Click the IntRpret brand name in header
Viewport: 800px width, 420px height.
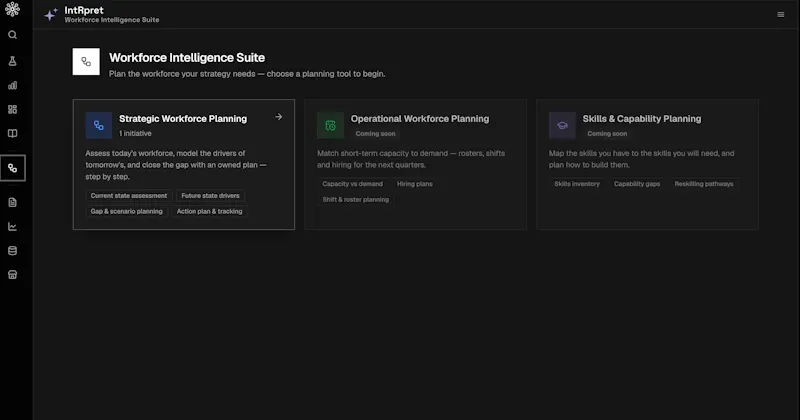pyautogui.click(x=84, y=10)
